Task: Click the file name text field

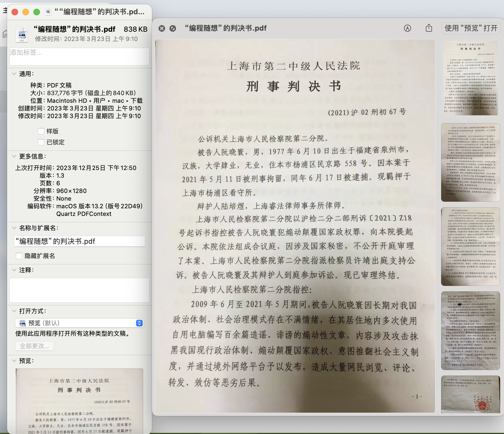Action: coord(79,241)
